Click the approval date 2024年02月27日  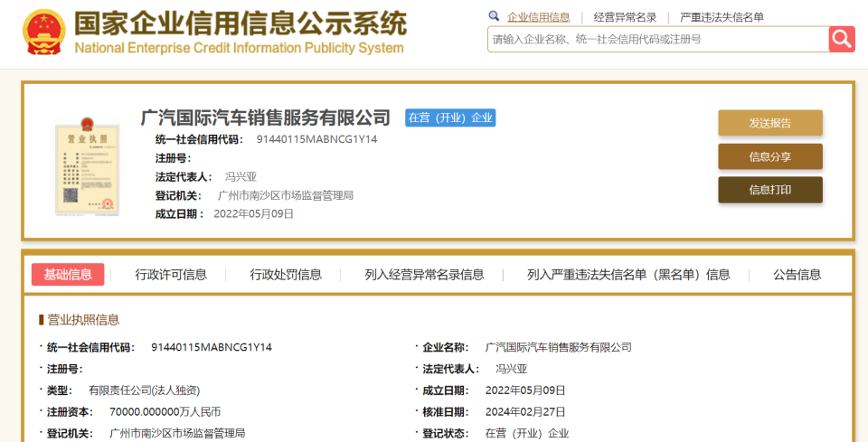pyautogui.click(x=525, y=412)
